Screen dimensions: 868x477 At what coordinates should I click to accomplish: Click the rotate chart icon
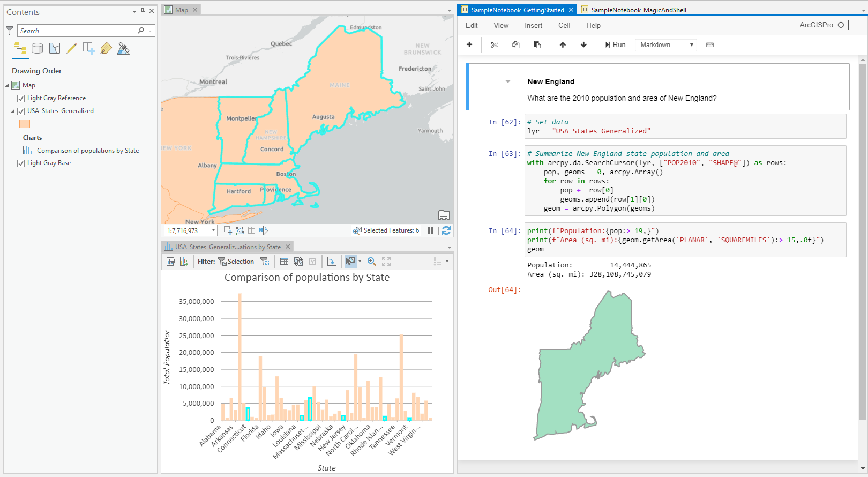click(332, 262)
